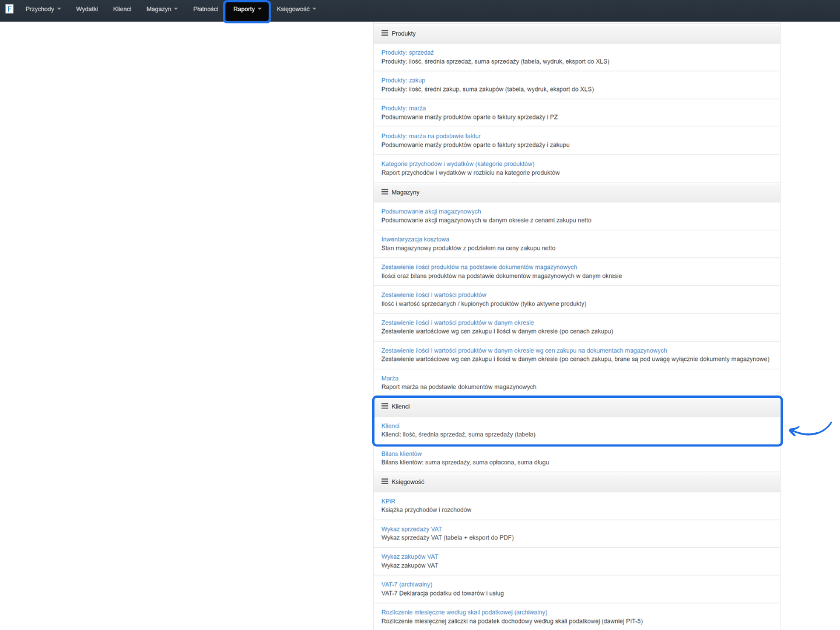Open the Bilans klientów report
The width and height of the screenshot is (840, 630).
point(401,454)
